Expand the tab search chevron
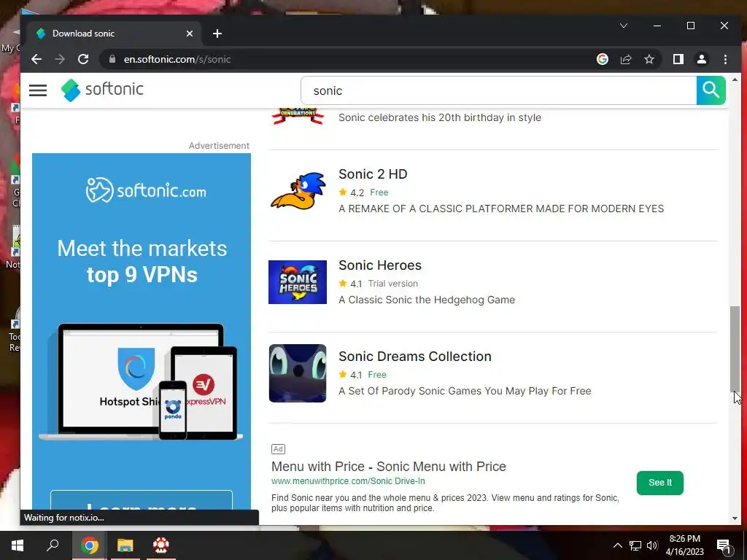The height and width of the screenshot is (560, 747). click(623, 26)
